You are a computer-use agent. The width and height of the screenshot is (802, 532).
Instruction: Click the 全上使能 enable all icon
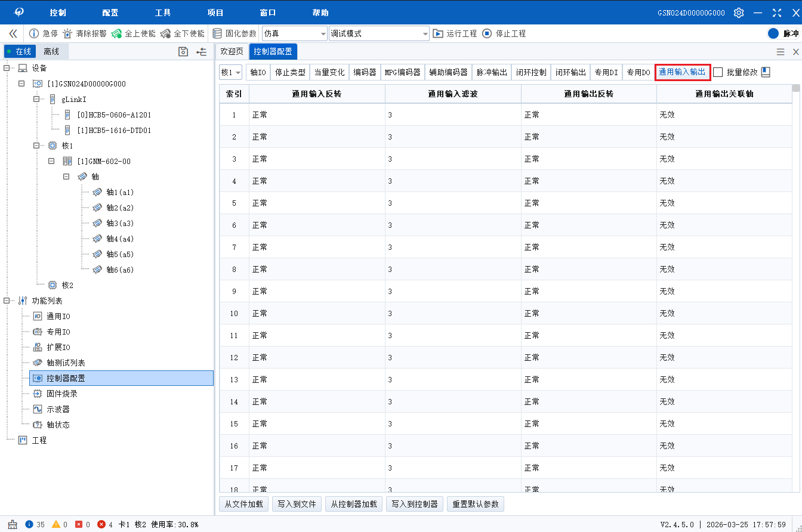116,33
